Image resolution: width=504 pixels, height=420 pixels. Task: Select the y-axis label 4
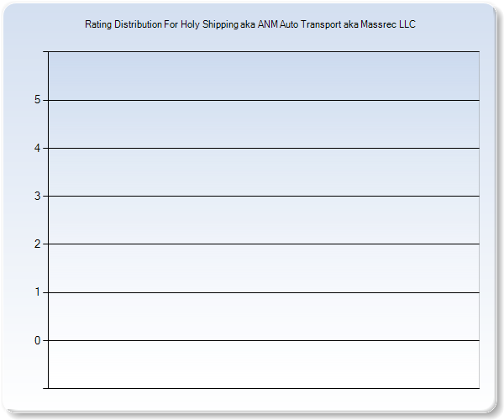pos(37,149)
